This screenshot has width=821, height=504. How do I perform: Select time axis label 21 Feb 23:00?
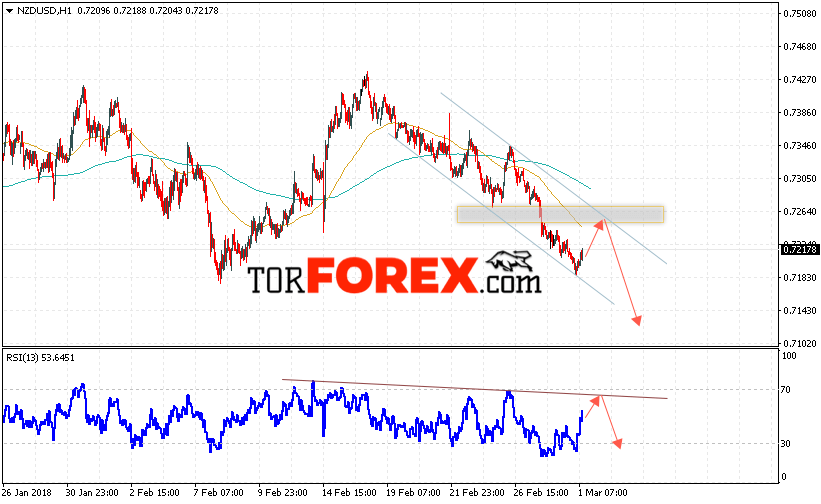pos(477,492)
